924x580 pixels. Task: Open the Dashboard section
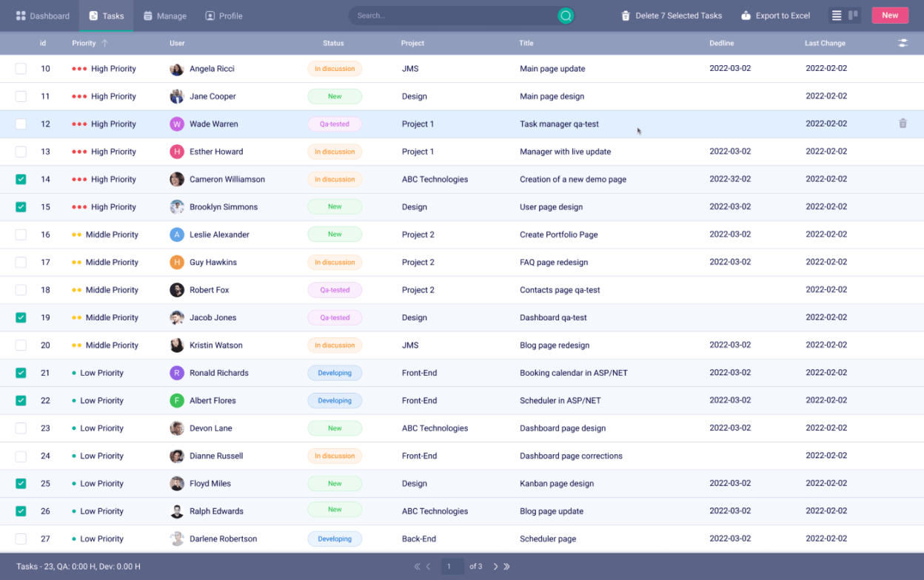click(42, 16)
